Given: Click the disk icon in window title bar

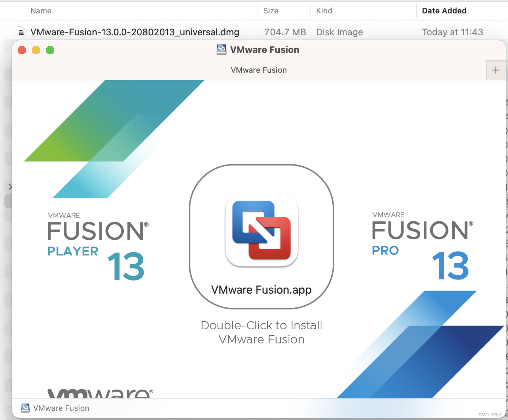Looking at the screenshot, I should coord(222,50).
